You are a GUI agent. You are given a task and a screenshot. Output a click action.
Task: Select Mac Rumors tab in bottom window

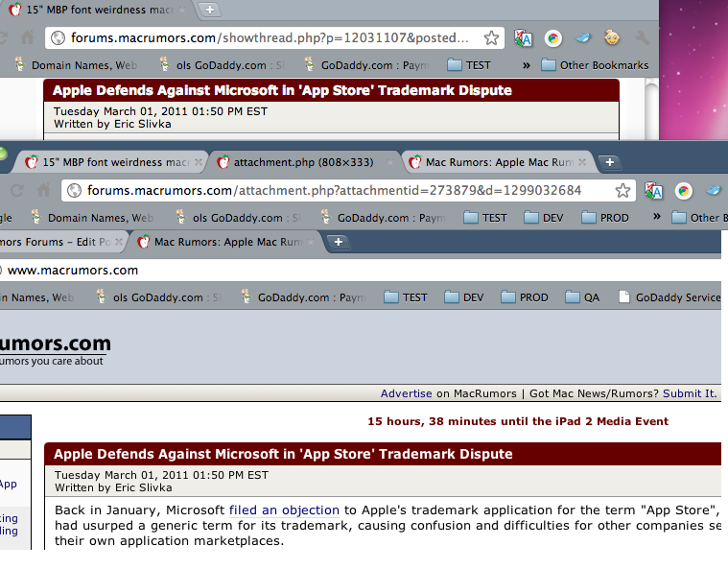[x=227, y=242]
